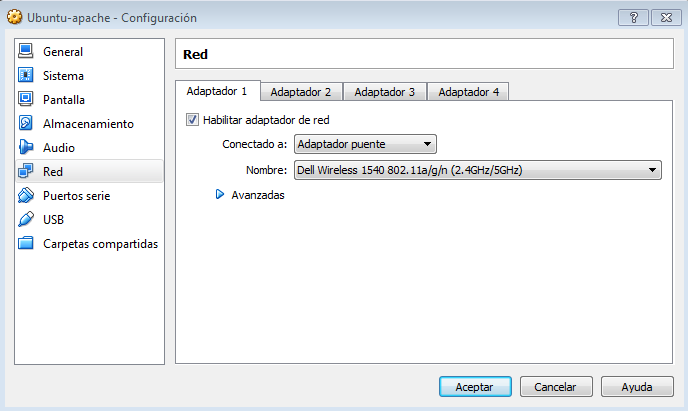Click the title bar help question mark

pyautogui.click(x=633, y=18)
